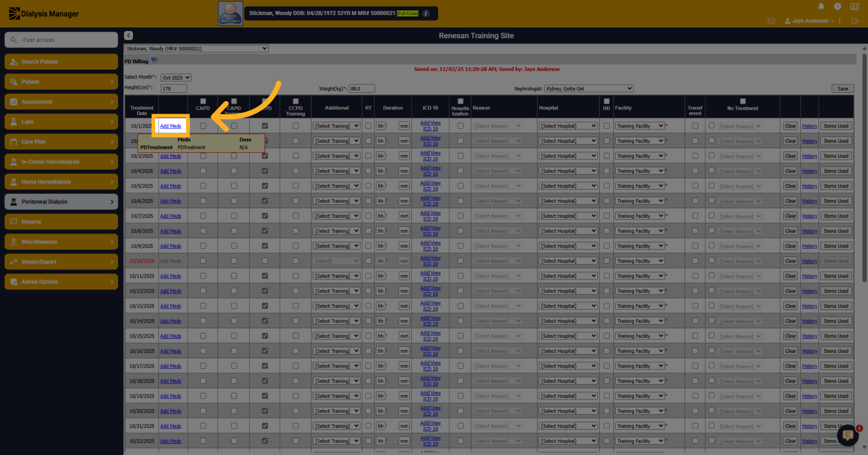Check the CAPD box for 10/3/2025
868x455 pixels.
[x=203, y=156]
